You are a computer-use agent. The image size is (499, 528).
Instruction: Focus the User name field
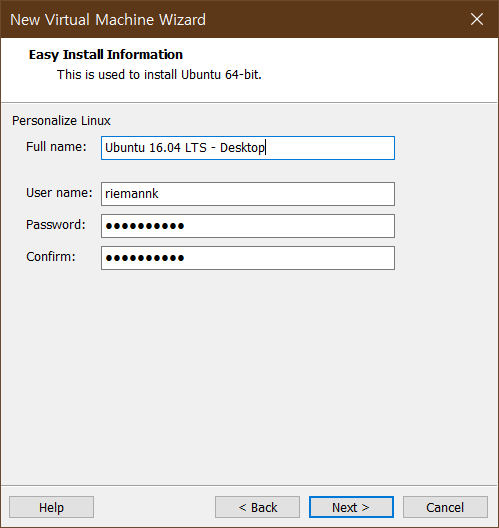248,194
